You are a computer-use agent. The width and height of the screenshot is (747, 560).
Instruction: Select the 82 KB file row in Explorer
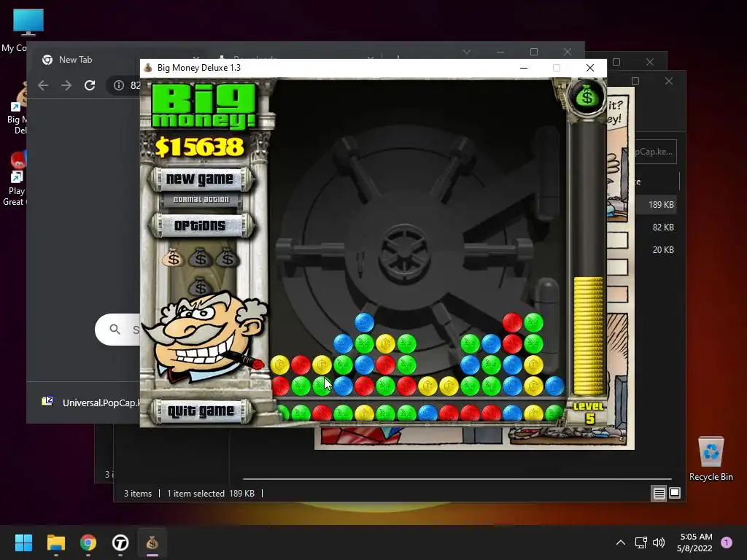(x=656, y=227)
